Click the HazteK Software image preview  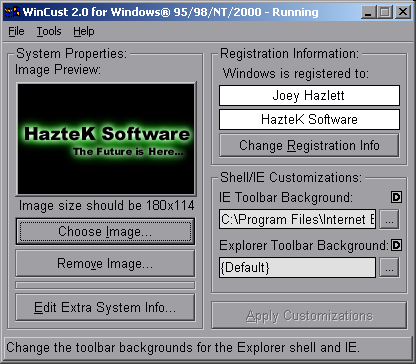[106, 139]
